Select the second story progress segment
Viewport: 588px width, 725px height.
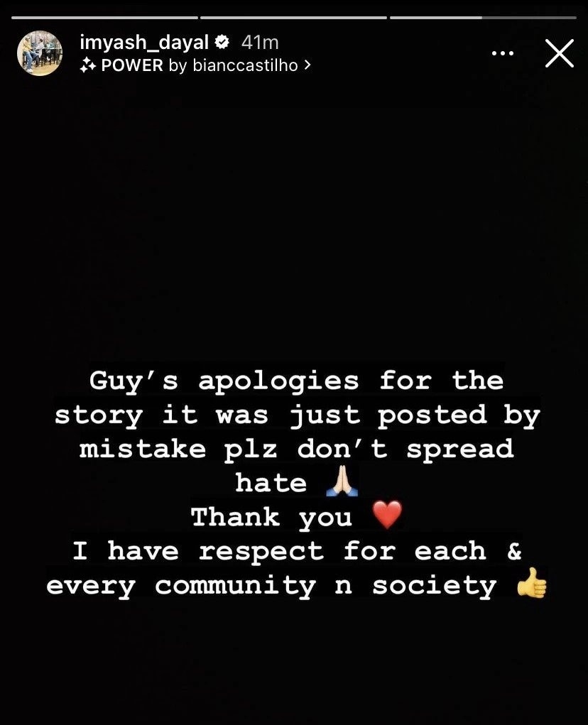pos(293,18)
